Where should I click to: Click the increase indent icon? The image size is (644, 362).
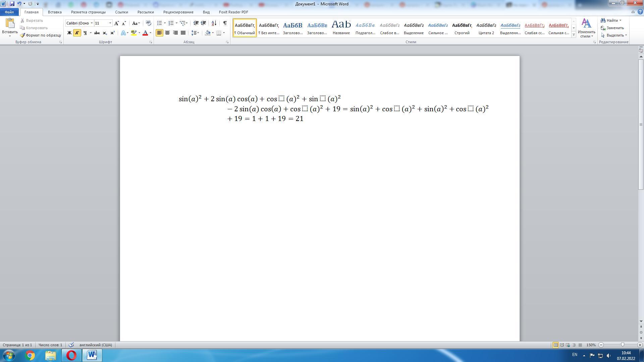pyautogui.click(x=204, y=23)
